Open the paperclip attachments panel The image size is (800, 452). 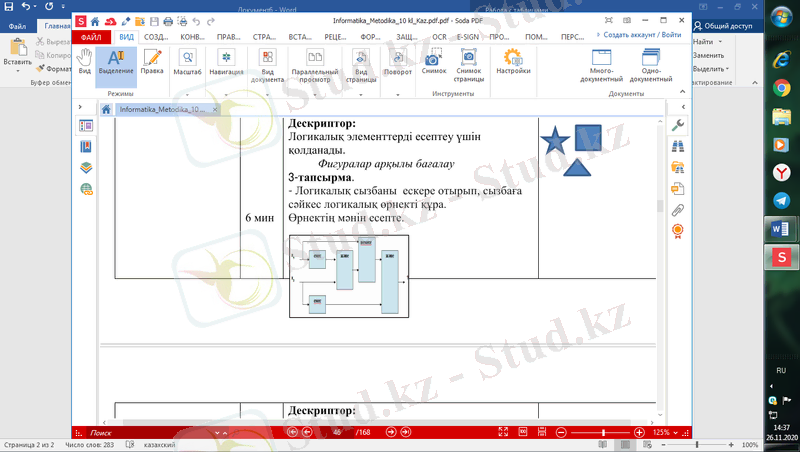point(677,209)
